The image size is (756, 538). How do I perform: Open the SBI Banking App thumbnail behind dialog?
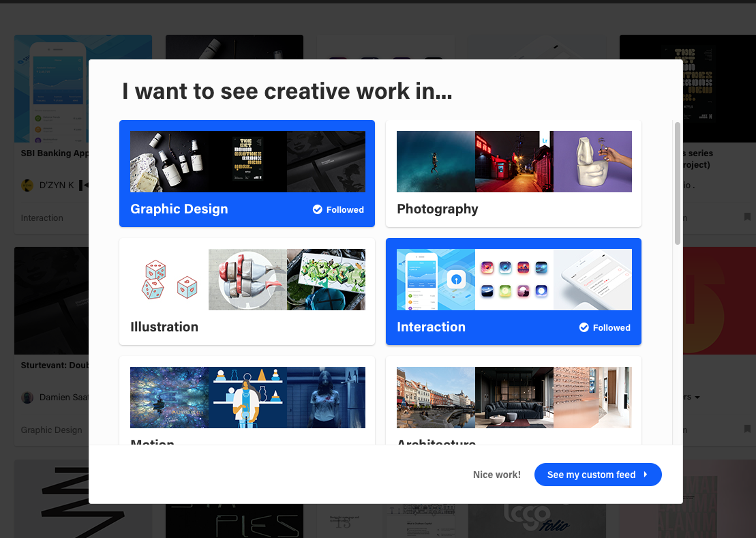click(52, 89)
